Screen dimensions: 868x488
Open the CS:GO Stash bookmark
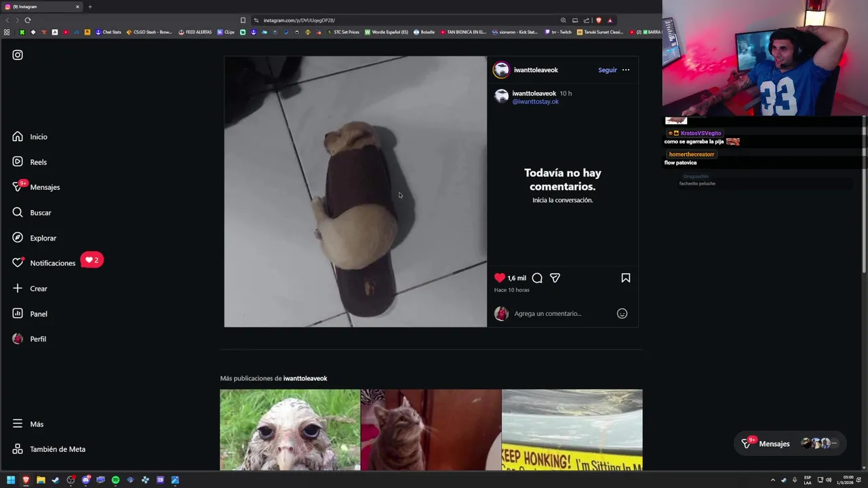(149, 32)
